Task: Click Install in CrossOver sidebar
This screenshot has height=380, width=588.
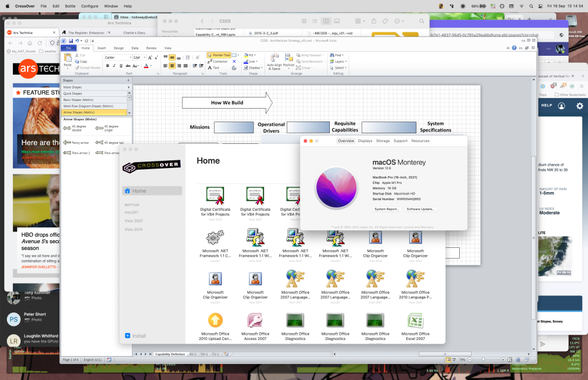Action: coord(135,336)
